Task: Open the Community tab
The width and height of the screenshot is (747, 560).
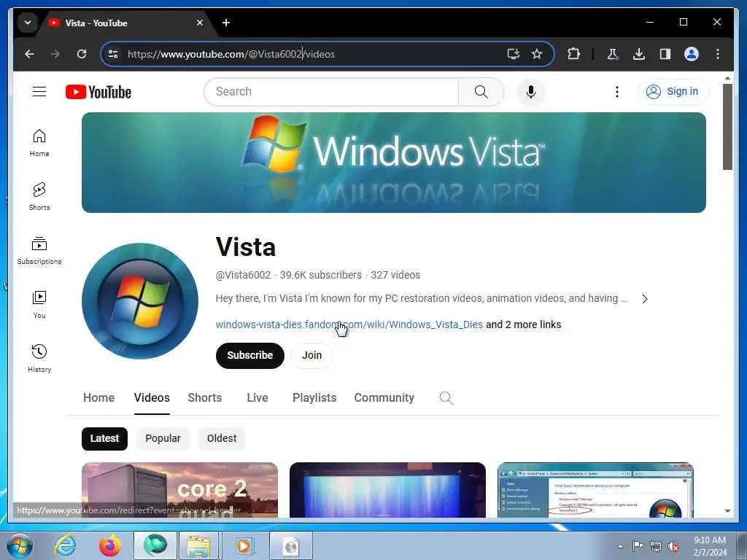Action: pos(384,397)
